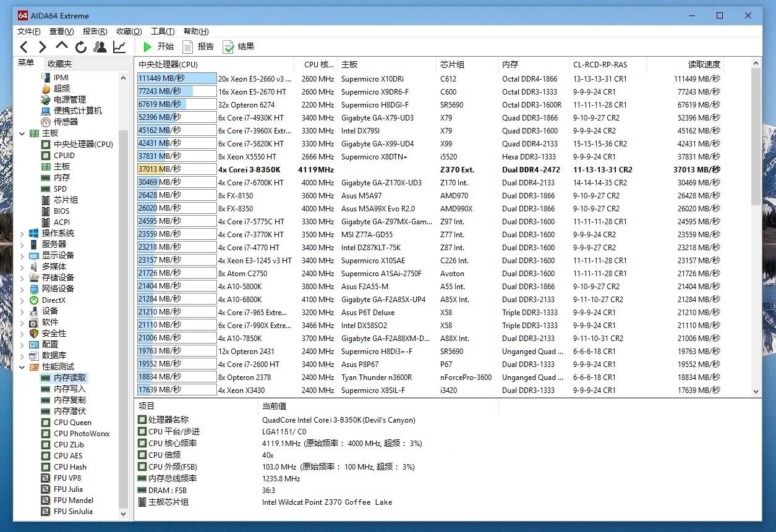Click the graph chart toolbar icon
The height and width of the screenshot is (532, 776).
(119, 46)
